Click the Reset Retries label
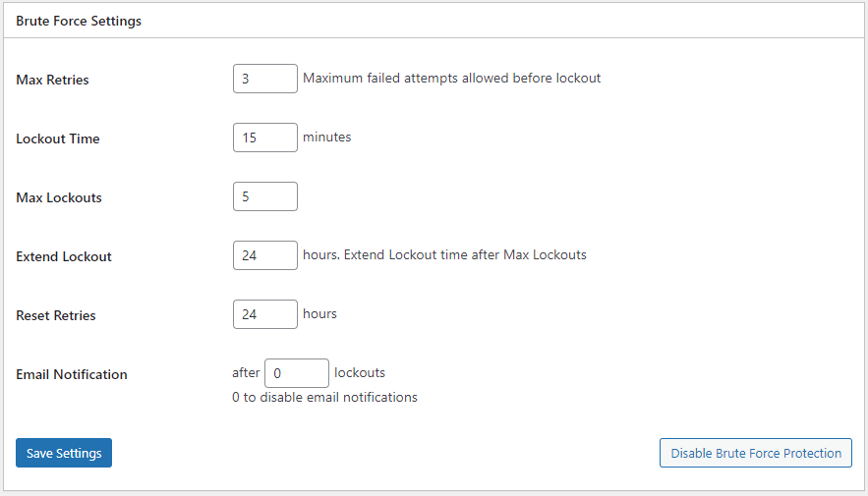Screen dimensions: 868x496 [x=56, y=315]
